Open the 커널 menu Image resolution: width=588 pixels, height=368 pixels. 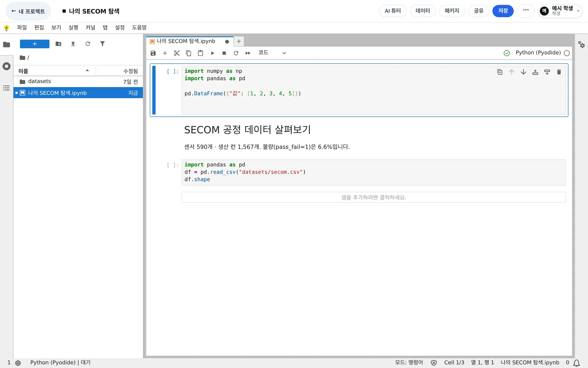90,28
